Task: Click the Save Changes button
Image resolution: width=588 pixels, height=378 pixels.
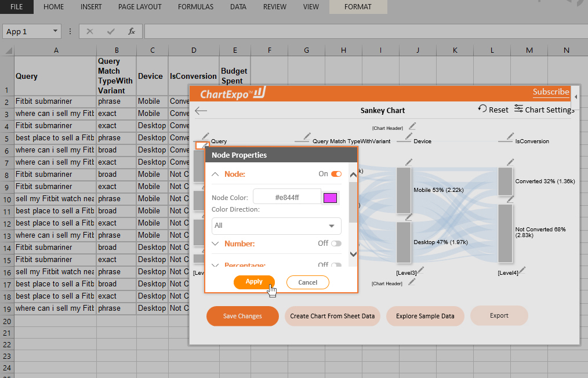Action: click(x=242, y=316)
